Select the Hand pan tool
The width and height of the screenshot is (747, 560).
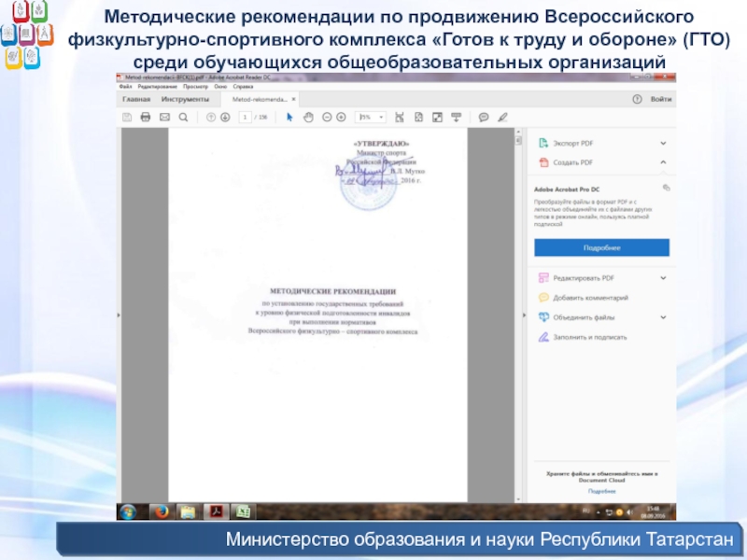(x=308, y=117)
